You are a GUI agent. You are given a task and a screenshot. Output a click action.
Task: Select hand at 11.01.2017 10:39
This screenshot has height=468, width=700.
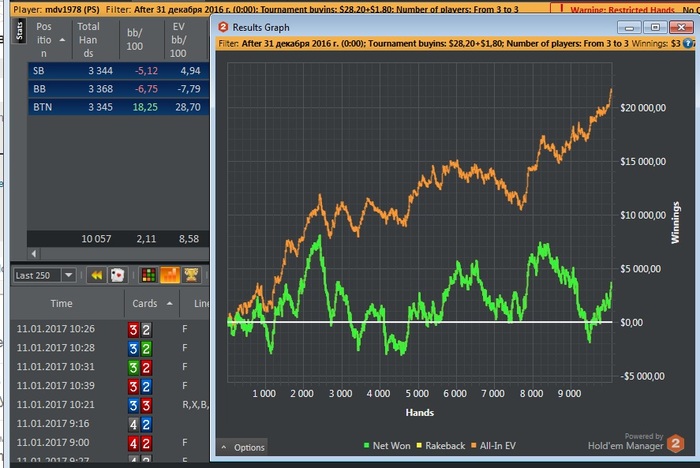(110, 386)
